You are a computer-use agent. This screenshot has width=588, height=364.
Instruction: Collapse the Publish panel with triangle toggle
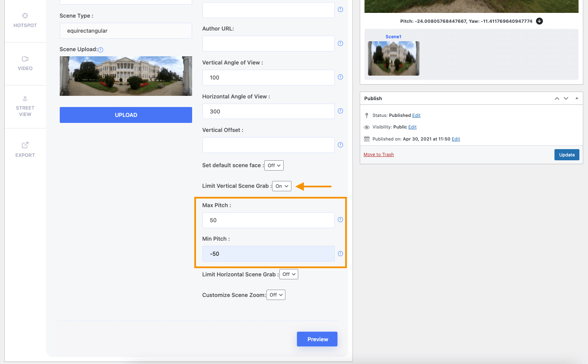pyautogui.click(x=577, y=98)
